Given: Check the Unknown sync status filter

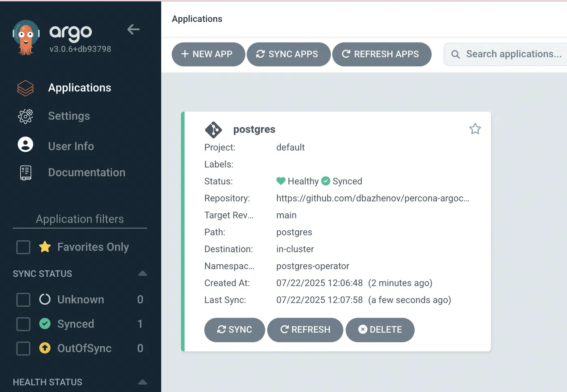Looking at the screenshot, I should point(23,300).
